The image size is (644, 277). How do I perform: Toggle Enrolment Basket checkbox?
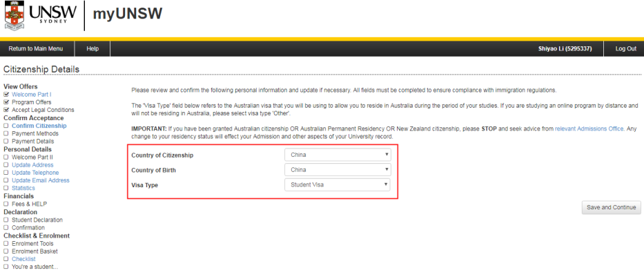pos(6,251)
